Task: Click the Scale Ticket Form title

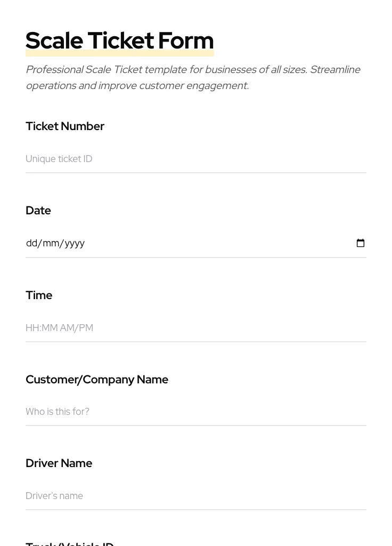Action: 119,40
